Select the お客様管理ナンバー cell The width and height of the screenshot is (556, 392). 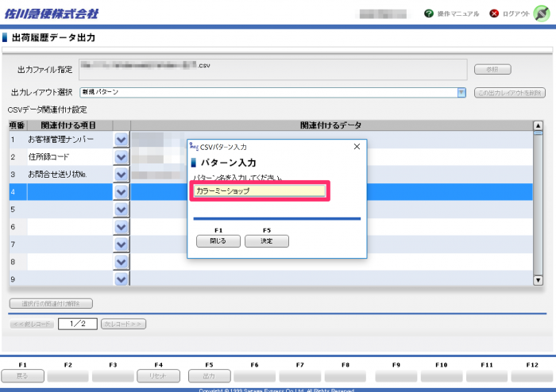tap(70, 140)
